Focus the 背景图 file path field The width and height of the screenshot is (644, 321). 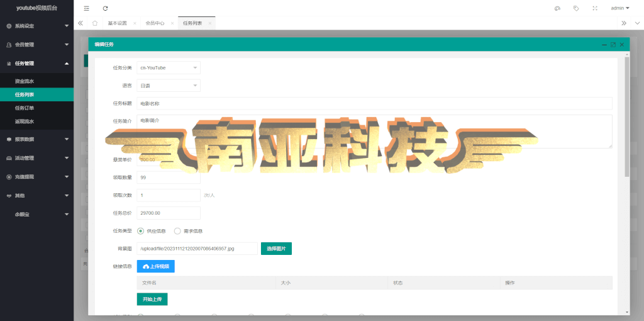pyautogui.click(x=197, y=249)
